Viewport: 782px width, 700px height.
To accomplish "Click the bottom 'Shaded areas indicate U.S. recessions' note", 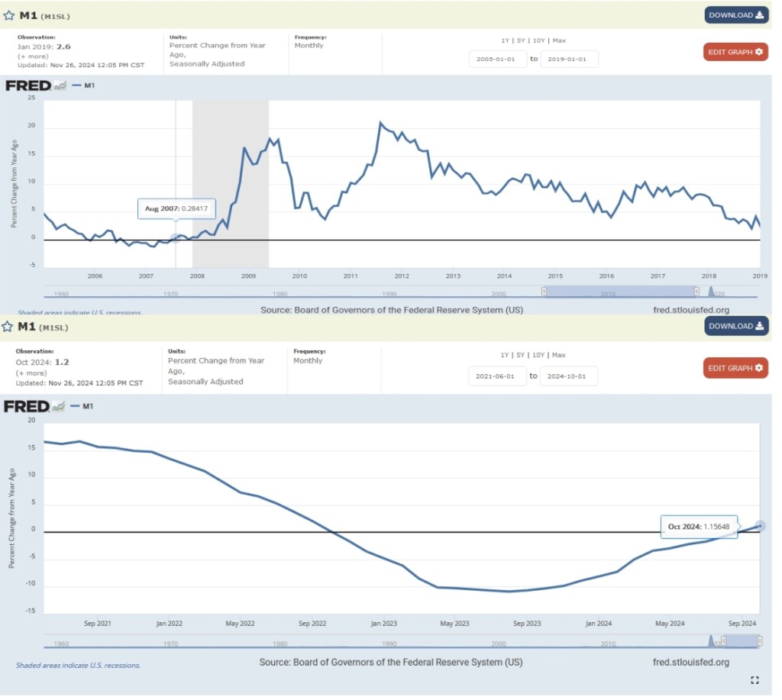I will pos(78,665).
